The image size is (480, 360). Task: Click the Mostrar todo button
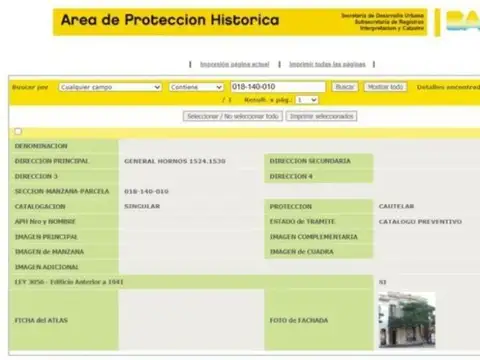385,87
